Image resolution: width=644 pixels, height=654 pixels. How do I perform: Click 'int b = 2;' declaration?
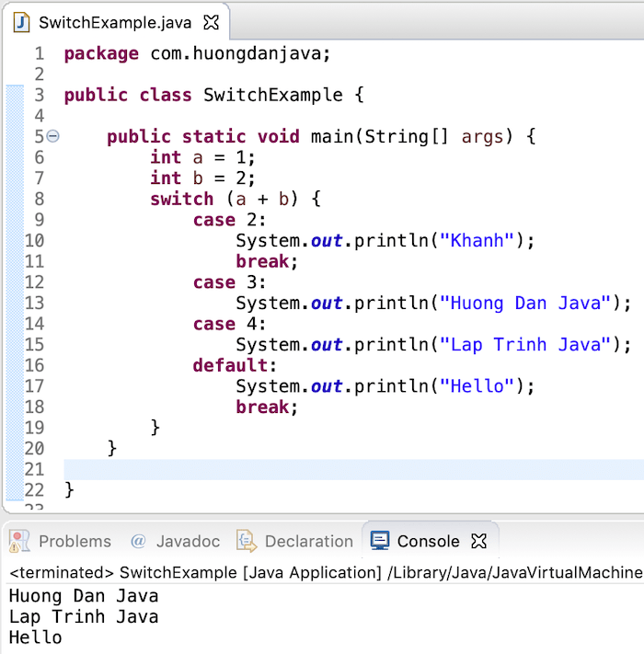202,178
